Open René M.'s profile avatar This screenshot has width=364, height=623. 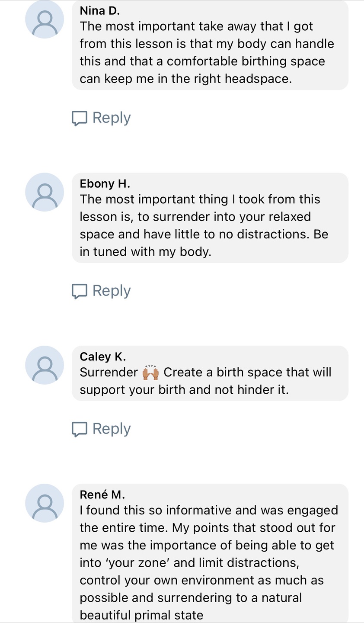(x=45, y=503)
